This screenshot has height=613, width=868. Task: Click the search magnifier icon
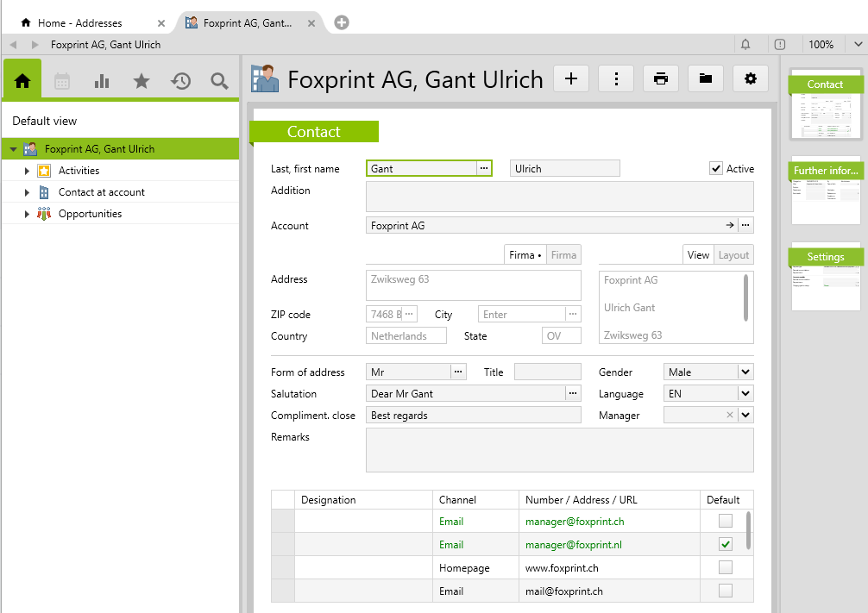[220, 81]
